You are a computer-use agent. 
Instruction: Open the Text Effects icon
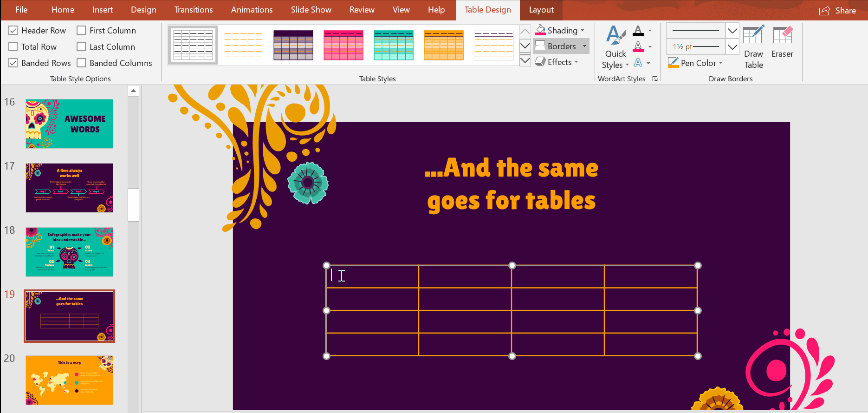[x=638, y=63]
